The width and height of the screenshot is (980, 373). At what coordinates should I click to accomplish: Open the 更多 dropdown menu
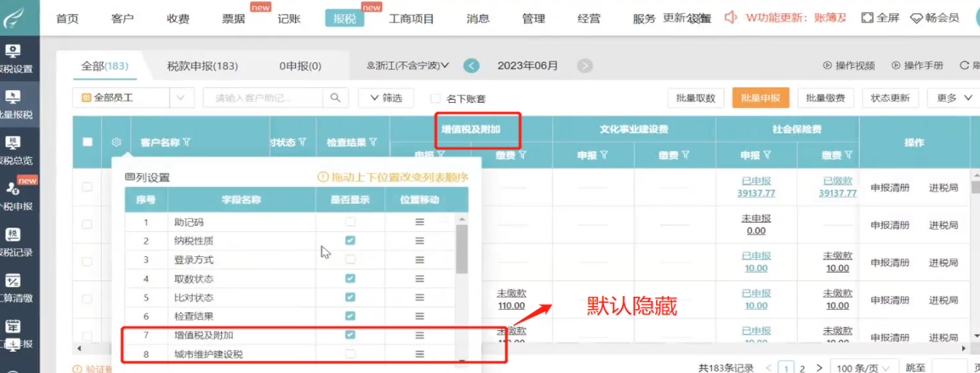(954, 97)
